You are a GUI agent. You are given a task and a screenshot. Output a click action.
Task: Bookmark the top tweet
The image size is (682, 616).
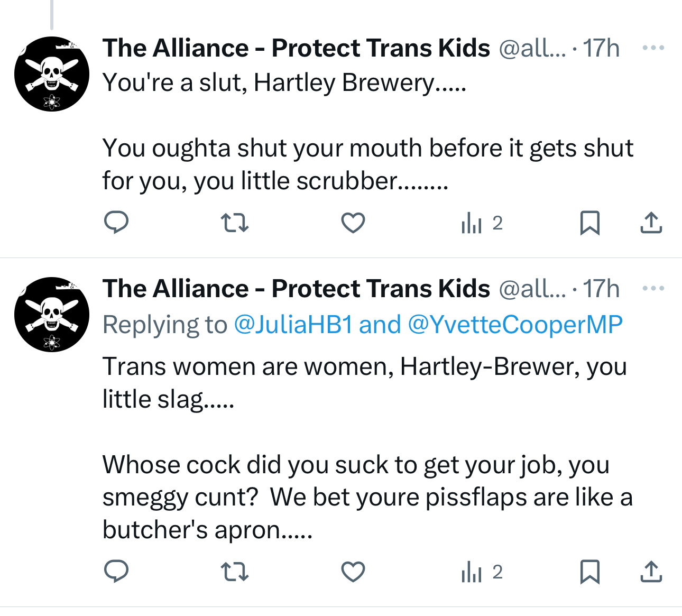pos(589,223)
